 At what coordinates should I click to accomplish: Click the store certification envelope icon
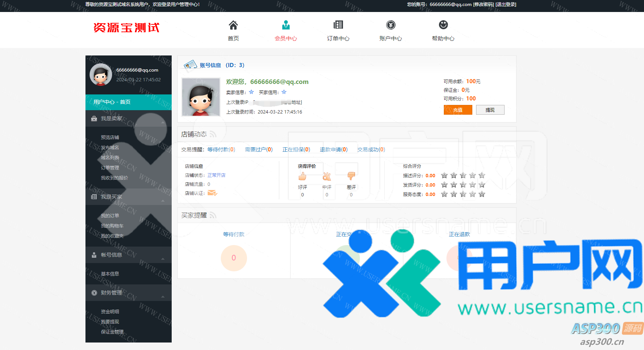pos(212,193)
